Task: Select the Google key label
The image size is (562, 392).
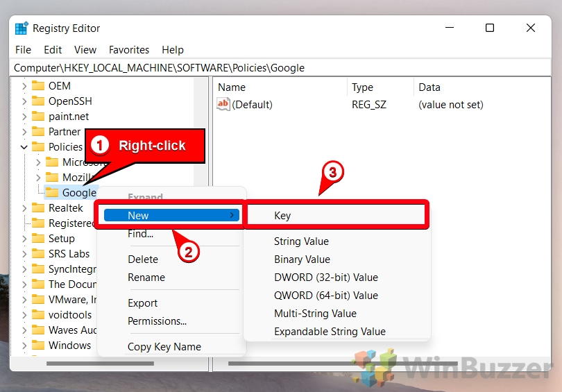Action: (79, 192)
